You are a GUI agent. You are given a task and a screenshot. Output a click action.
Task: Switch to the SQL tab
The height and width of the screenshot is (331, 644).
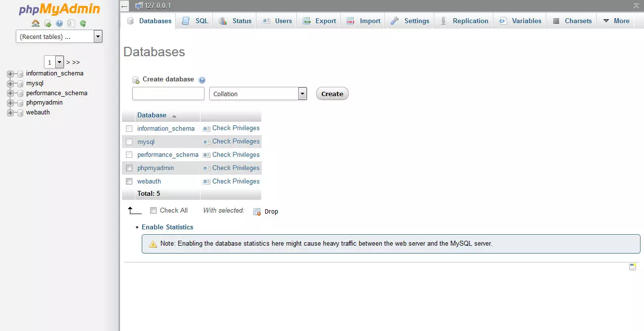(x=195, y=21)
